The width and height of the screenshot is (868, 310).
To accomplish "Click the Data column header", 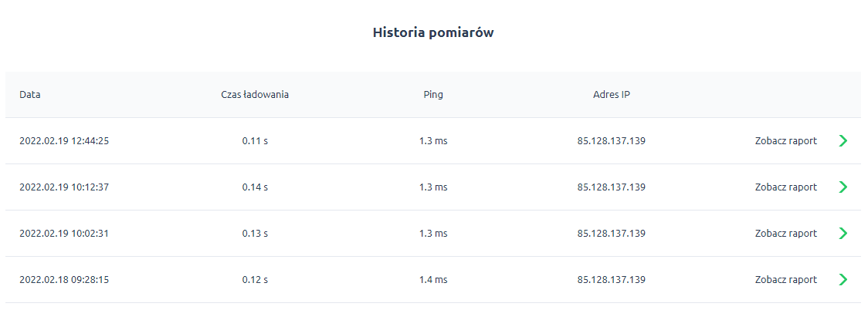I will (x=30, y=95).
